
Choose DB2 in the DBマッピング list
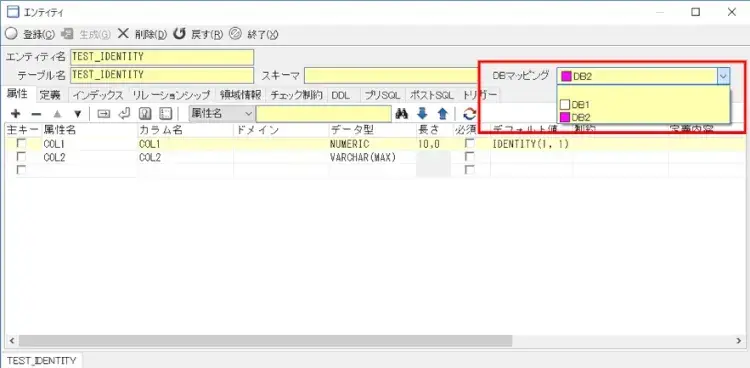tap(643, 117)
